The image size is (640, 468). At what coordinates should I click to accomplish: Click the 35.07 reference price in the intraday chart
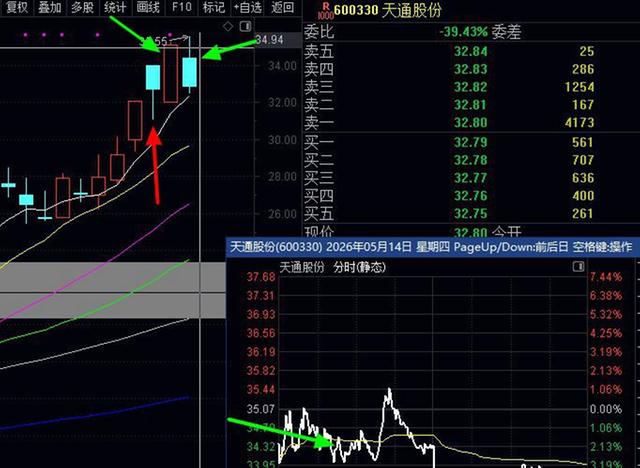[x=261, y=408]
